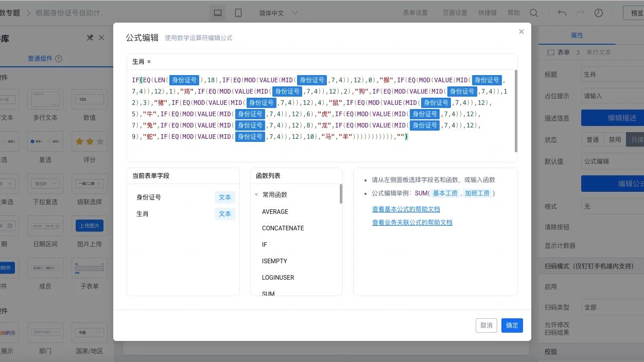The image size is (644, 362).
Task: Confirm the formula with 确定 button
Action: click(x=512, y=325)
